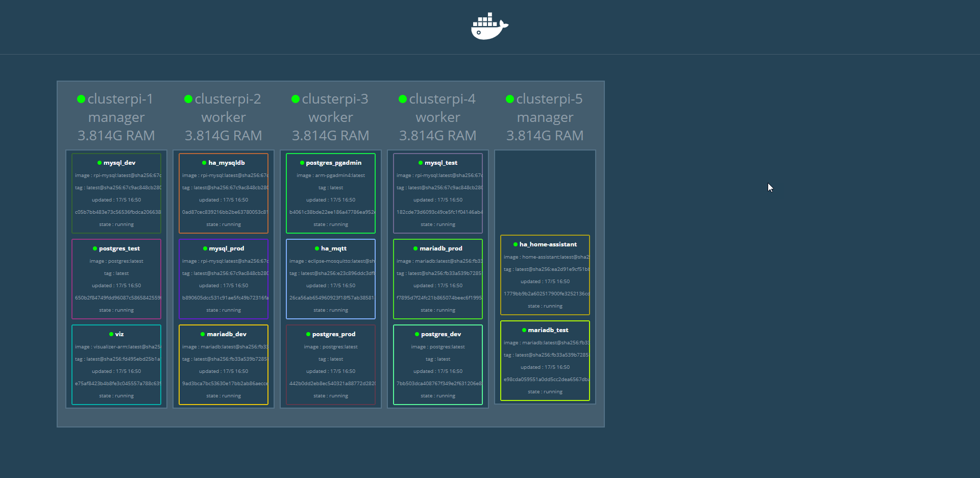980x478 pixels.
Task: Click the postgres_prod running state text
Action: click(x=331, y=396)
